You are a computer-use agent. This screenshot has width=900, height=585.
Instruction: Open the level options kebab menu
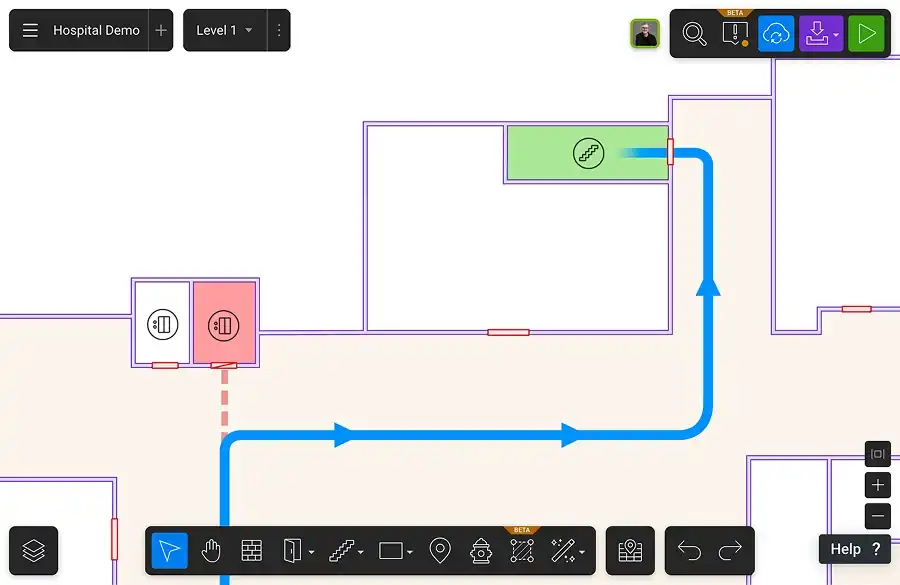(279, 31)
